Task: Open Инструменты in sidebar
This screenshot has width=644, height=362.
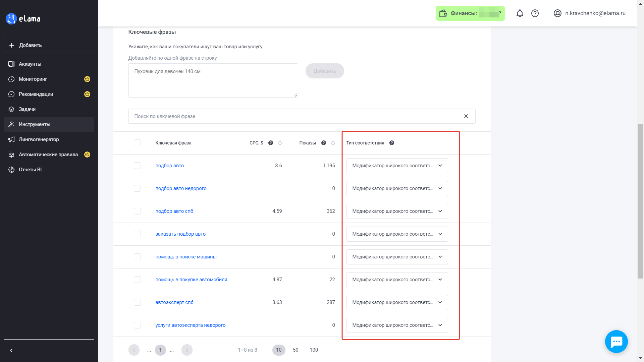Action: click(49, 124)
